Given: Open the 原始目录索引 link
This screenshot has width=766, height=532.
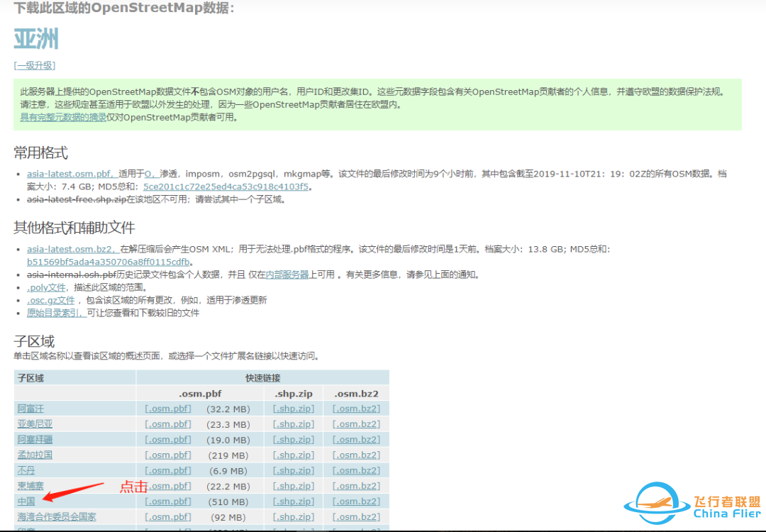Looking at the screenshot, I should 57,313.
